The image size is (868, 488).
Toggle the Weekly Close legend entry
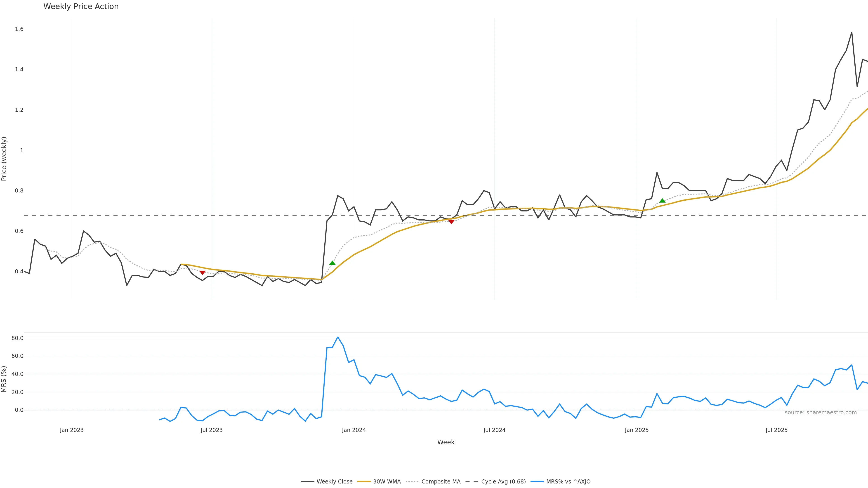[334, 482]
